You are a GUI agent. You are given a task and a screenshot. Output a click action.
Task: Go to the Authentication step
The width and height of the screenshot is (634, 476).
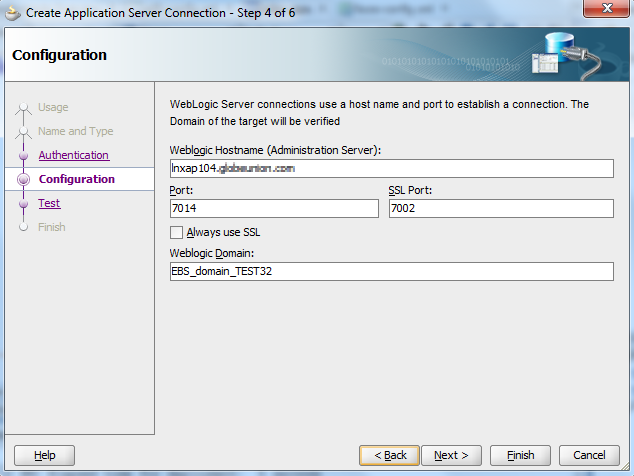tap(73, 155)
